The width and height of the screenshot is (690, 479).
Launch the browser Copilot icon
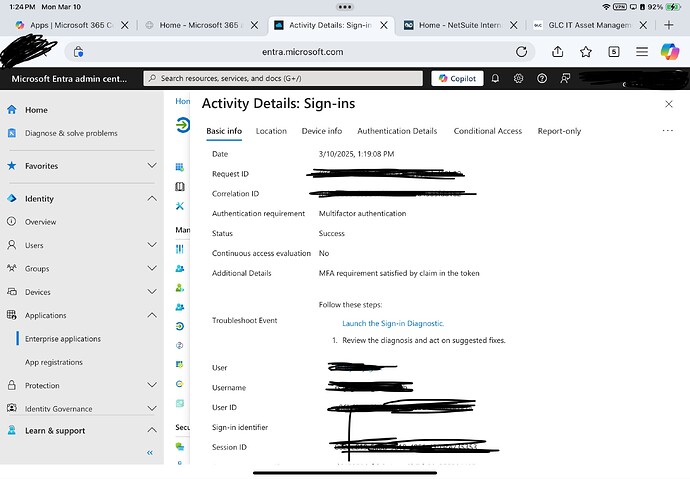[x=670, y=51]
